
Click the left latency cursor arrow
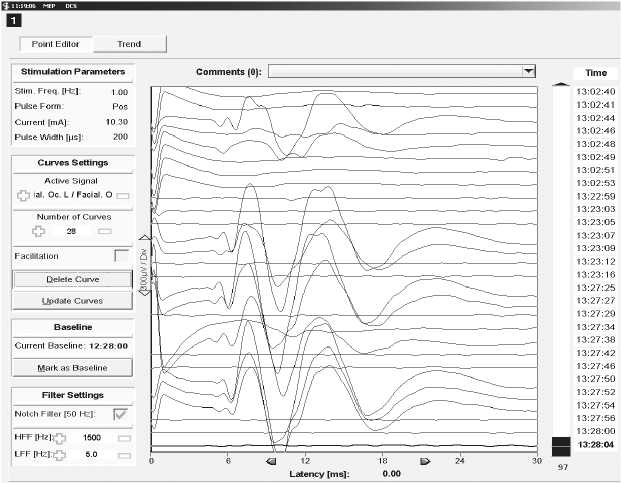(x=271, y=462)
